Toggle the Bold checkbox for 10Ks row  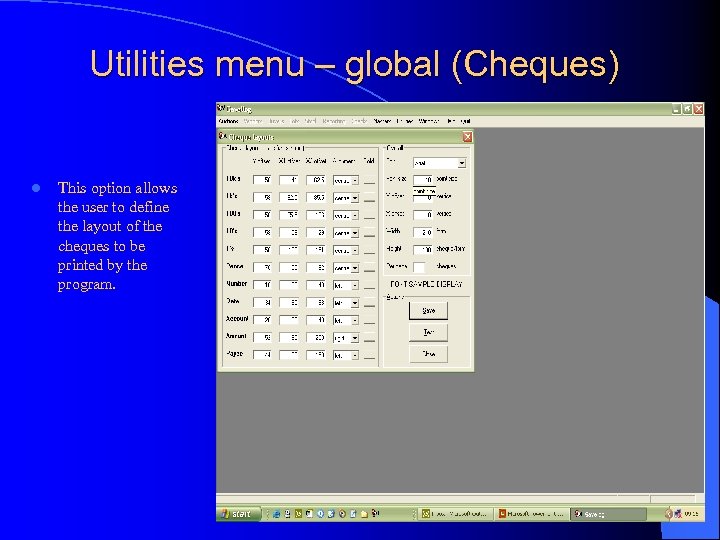tap(369, 180)
